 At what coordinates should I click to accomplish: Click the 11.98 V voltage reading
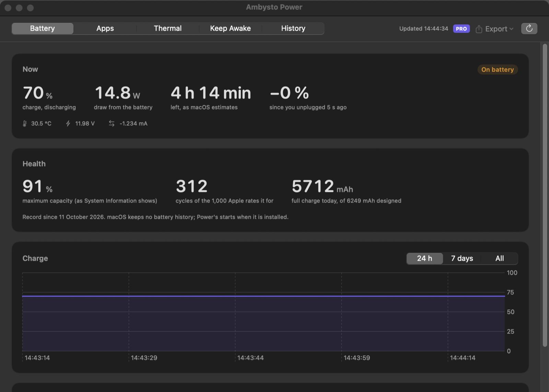[85, 123]
